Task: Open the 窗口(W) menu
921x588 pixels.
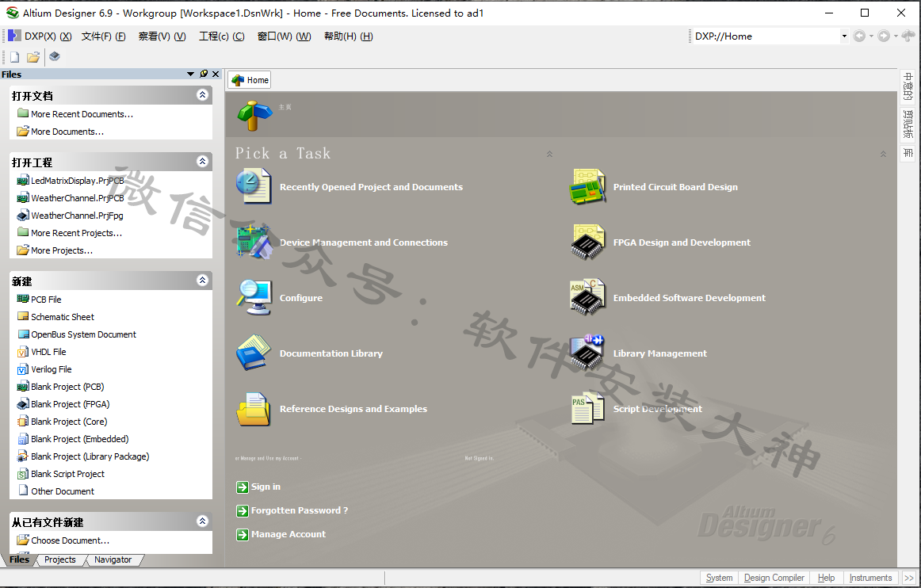Action: coord(285,36)
